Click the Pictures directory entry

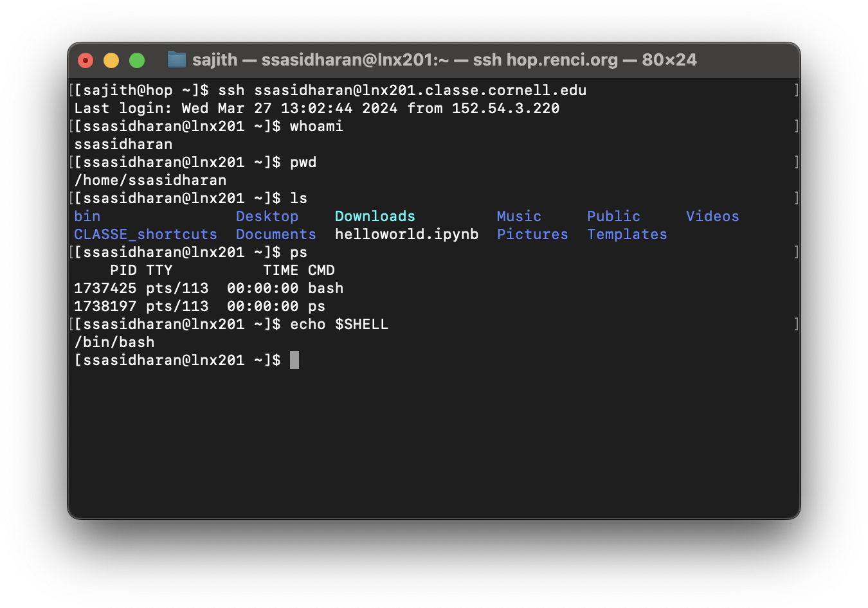tap(532, 235)
